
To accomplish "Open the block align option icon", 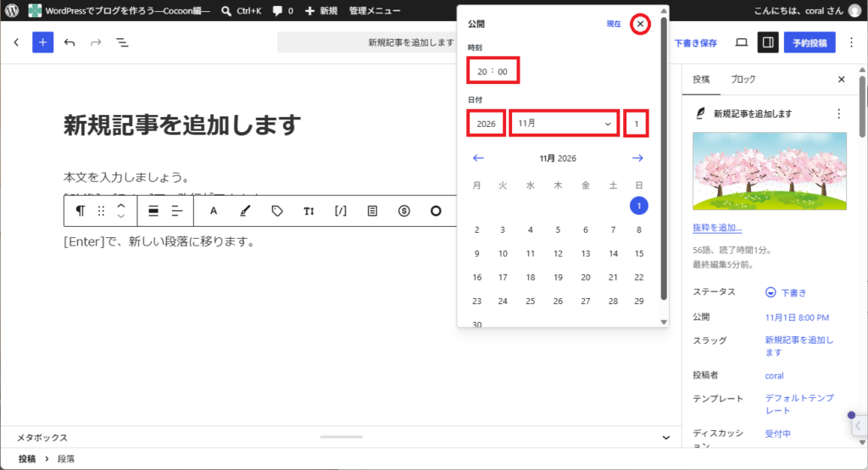I will [153, 211].
